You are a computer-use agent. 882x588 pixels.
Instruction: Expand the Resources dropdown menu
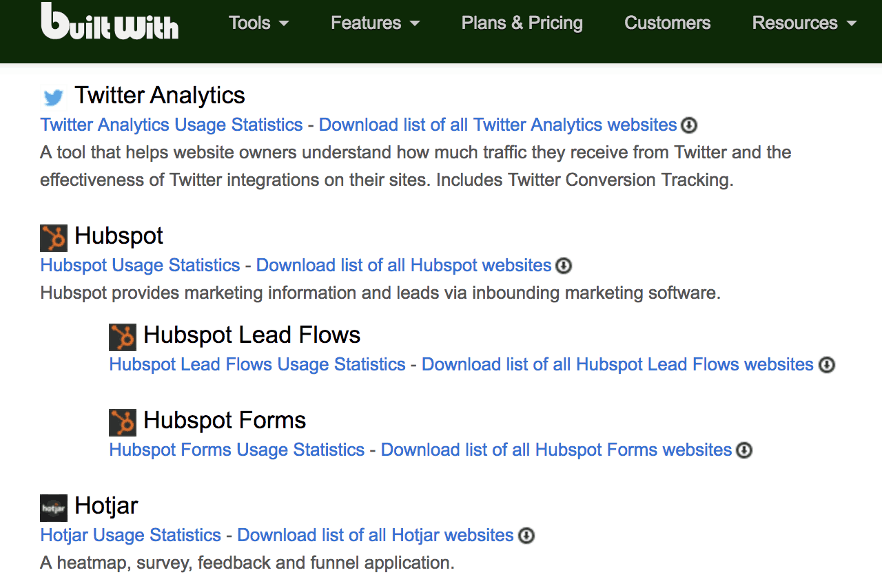[x=804, y=23]
